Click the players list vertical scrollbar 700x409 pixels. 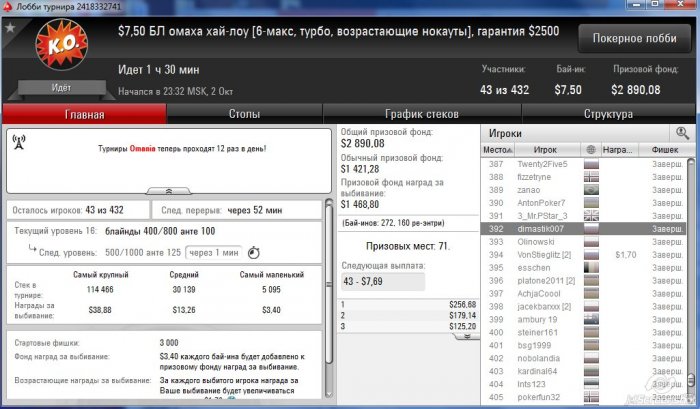point(691,280)
